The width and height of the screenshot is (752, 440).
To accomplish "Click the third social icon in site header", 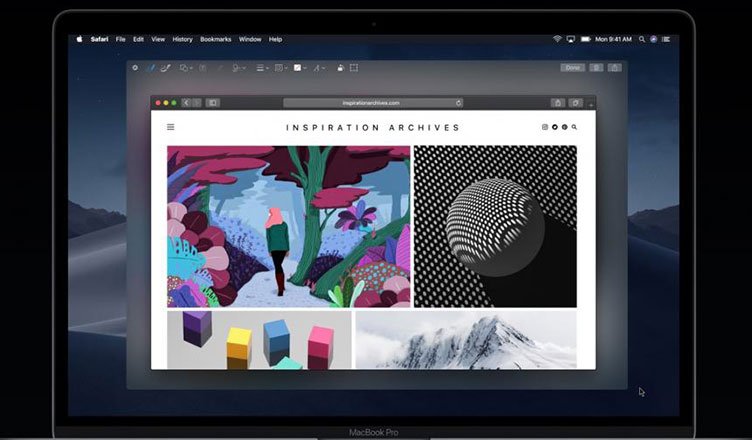I will point(564,127).
